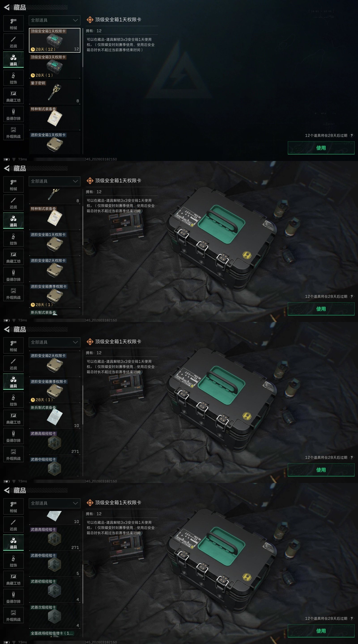This screenshot has height=644, width=358.
Task: Select the 顶级安全箱3天权限卡 item
Action: point(55,66)
